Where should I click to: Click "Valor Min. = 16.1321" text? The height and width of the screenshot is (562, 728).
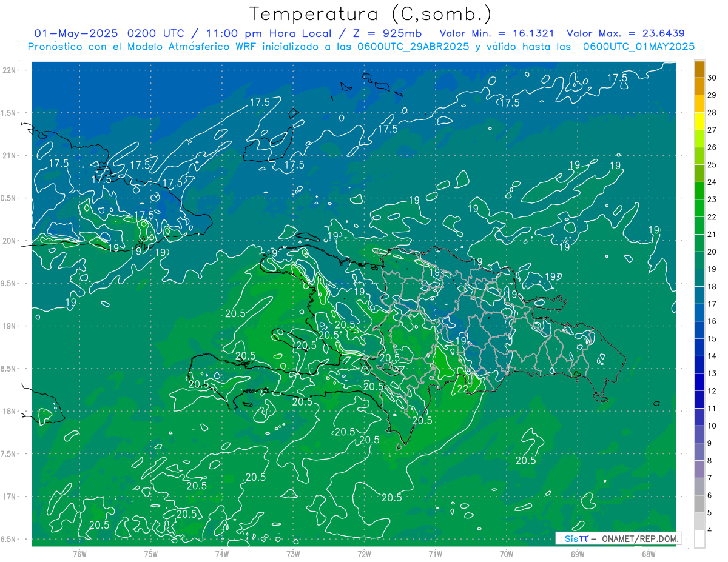pos(497,33)
